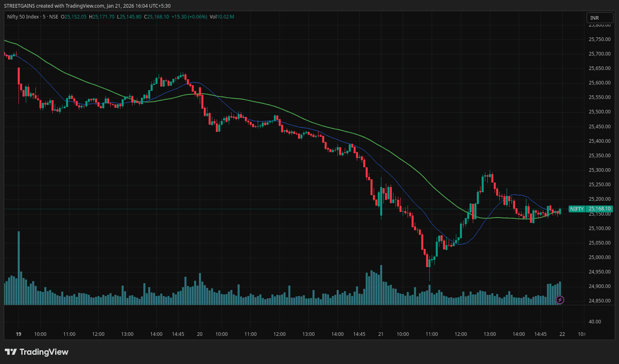The image size is (619, 364).
Task: Click the +15.30 (+0.06%) change value
Action: point(189,17)
